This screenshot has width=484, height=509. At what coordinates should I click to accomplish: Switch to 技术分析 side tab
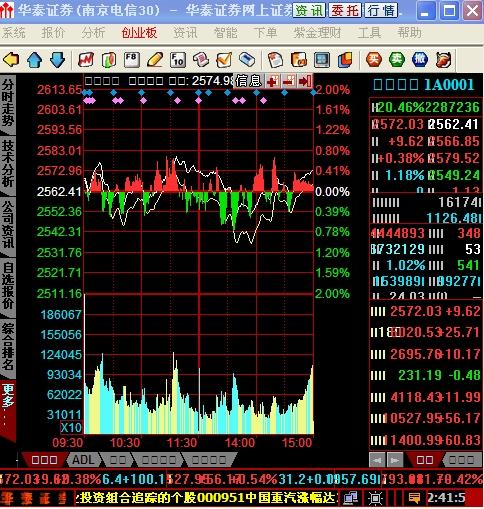[x=8, y=164]
